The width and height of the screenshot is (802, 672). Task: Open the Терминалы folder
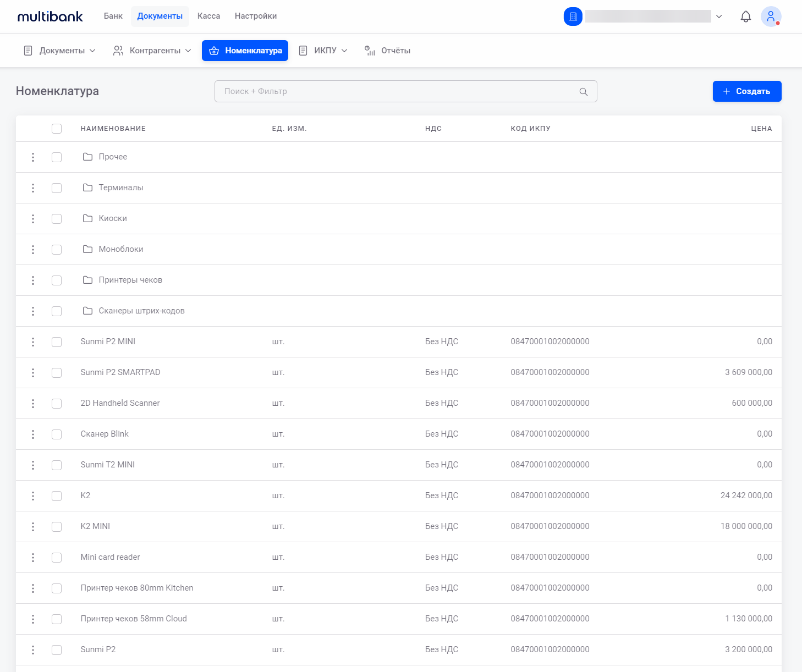click(x=121, y=188)
